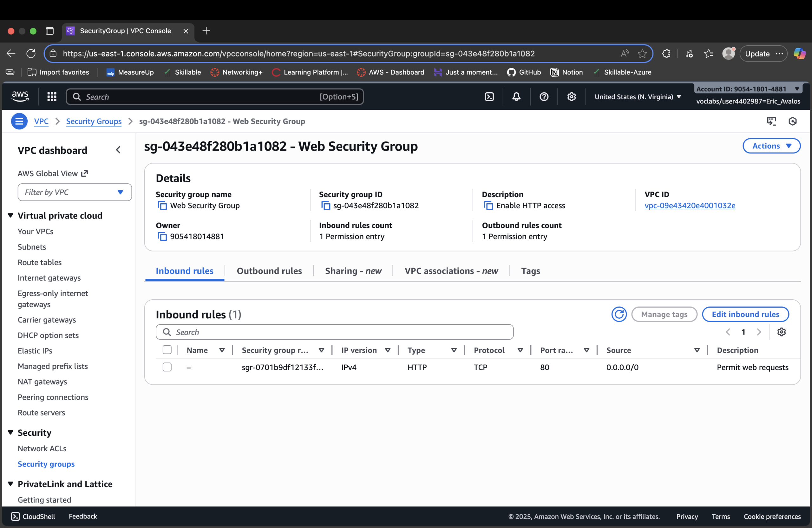Switch to the Outbound rules tab
The image size is (812, 528).
click(269, 271)
